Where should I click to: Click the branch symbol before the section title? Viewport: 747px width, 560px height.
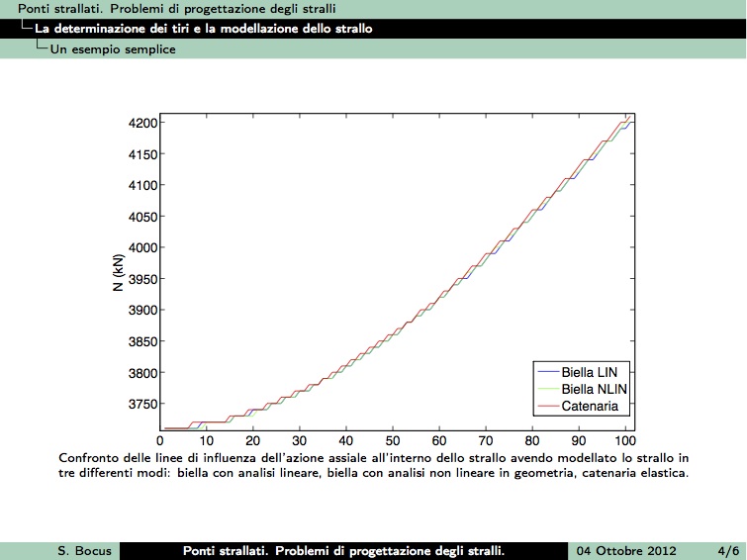click(x=26, y=29)
